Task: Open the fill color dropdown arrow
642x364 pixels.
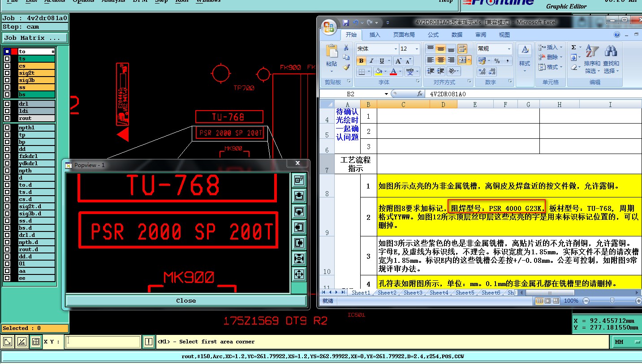Action: tap(385, 72)
